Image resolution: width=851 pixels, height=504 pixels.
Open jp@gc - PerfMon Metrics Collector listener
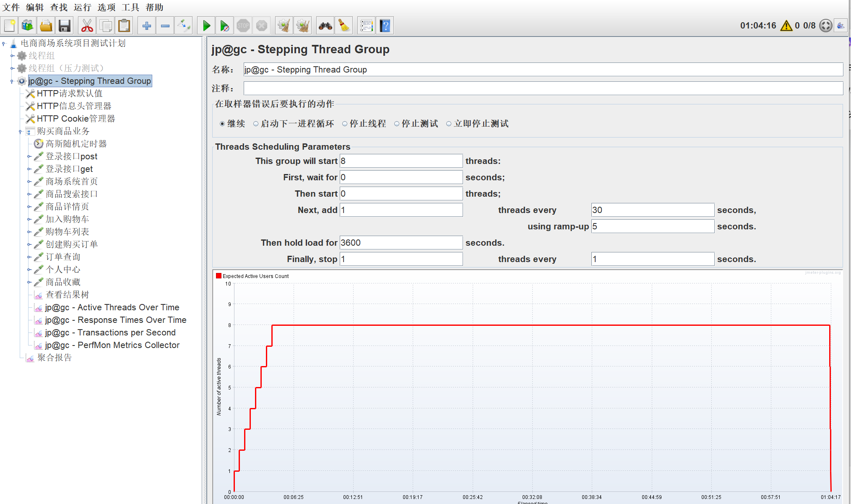112,345
